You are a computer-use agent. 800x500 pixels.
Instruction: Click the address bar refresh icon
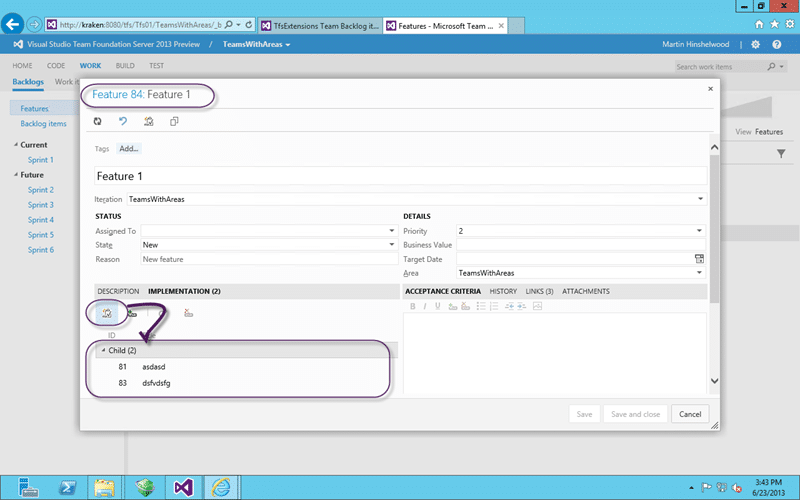pos(249,24)
